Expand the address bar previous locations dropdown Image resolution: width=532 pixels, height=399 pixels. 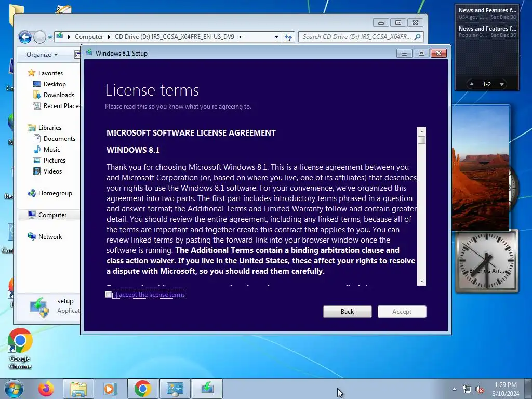[276, 37]
